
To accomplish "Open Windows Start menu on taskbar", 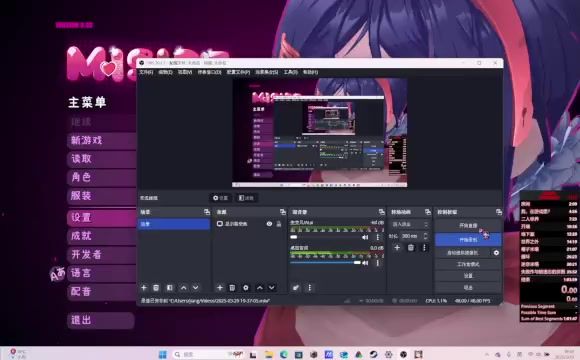I will 162,354.
